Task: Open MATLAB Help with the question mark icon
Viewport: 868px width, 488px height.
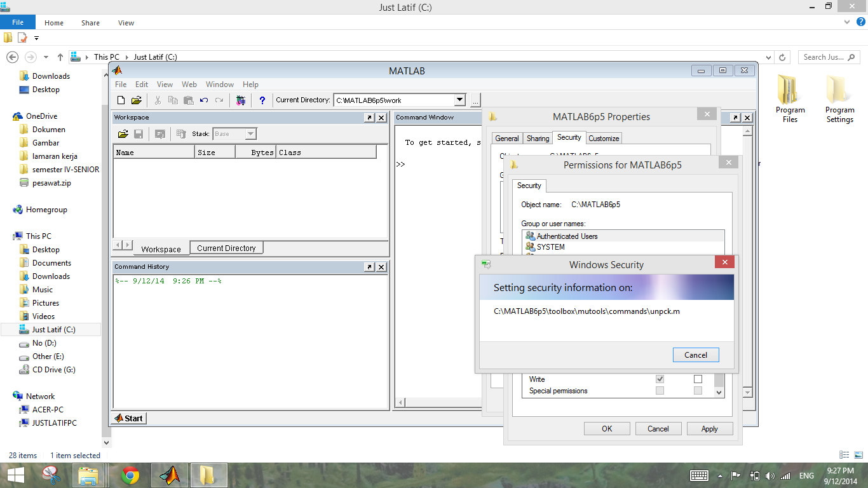Action: 262,100
